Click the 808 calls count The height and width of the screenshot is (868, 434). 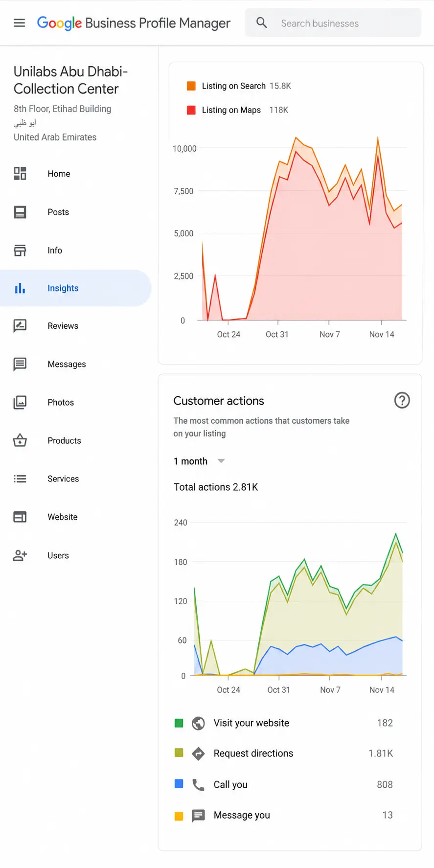[385, 785]
